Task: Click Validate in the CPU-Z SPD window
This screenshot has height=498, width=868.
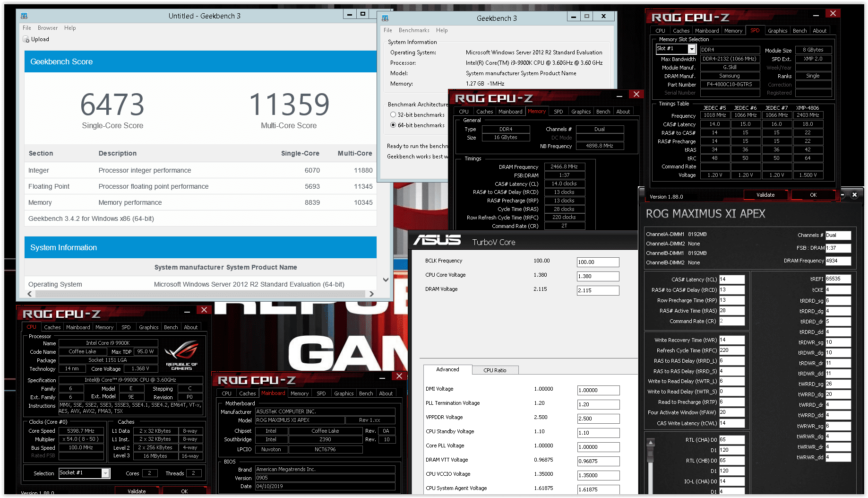Action: pyautogui.click(x=765, y=195)
